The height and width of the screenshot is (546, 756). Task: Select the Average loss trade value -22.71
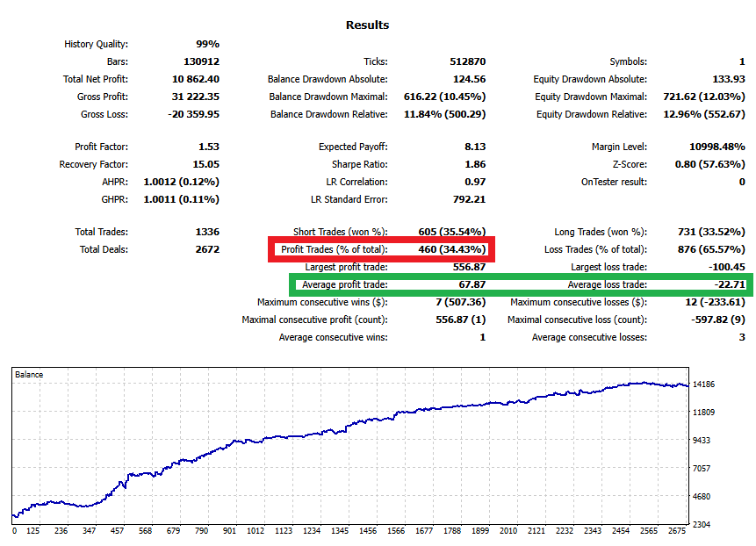click(x=727, y=284)
